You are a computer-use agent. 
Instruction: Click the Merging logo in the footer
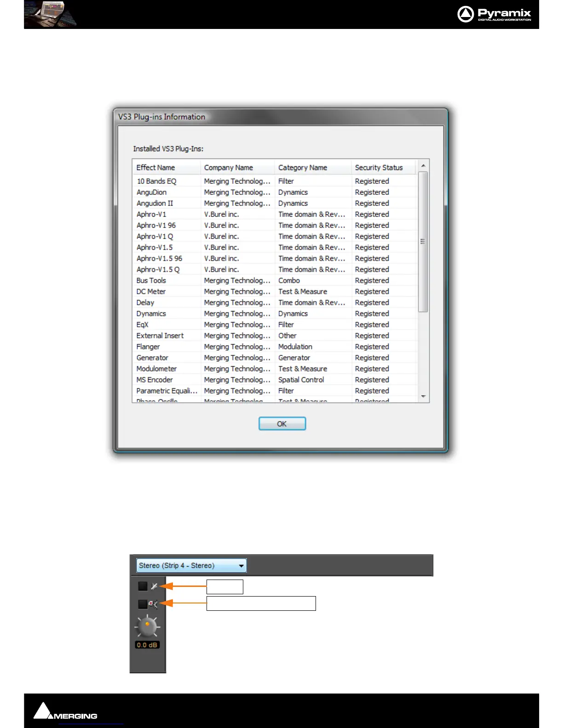[65, 711]
